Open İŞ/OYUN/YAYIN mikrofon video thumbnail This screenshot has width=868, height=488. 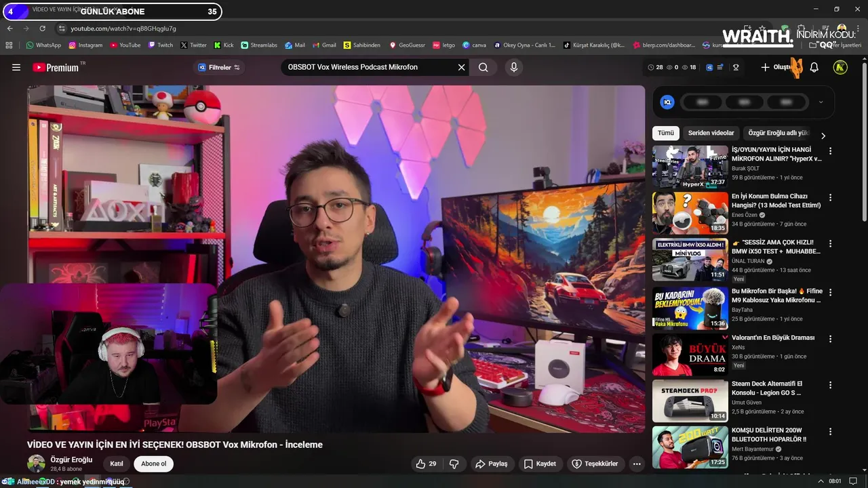coord(690,167)
